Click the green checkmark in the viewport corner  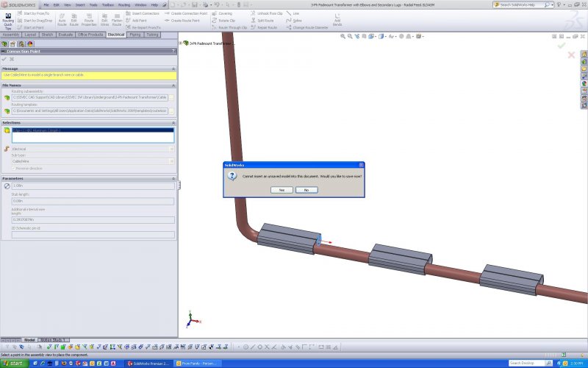click(x=562, y=46)
